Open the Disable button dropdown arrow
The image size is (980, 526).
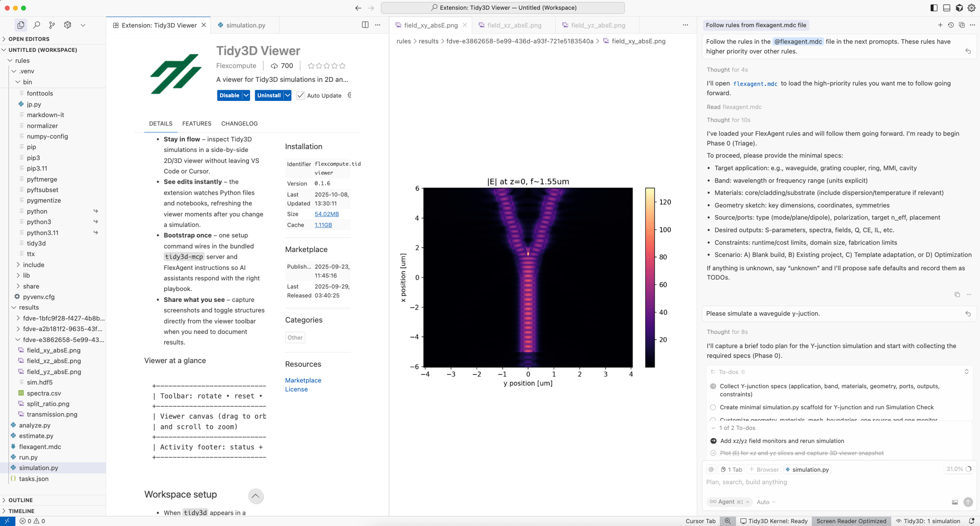tap(246, 96)
